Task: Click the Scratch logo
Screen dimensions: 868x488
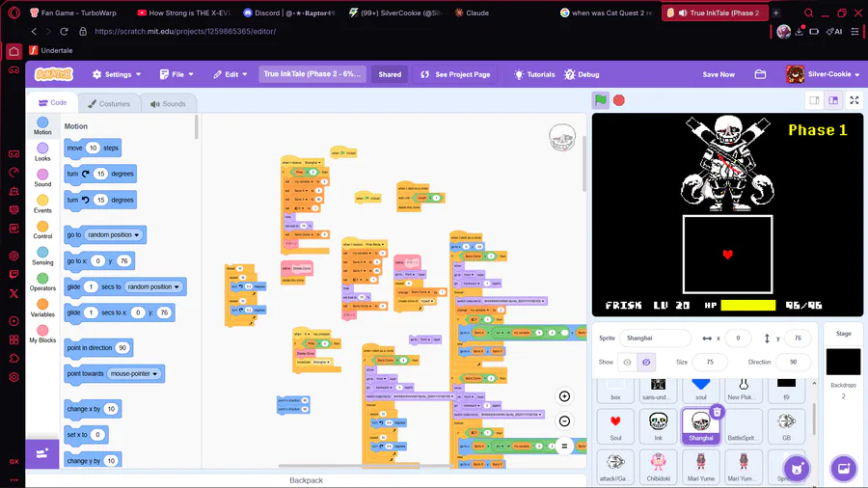Action: [x=54, y=74]
